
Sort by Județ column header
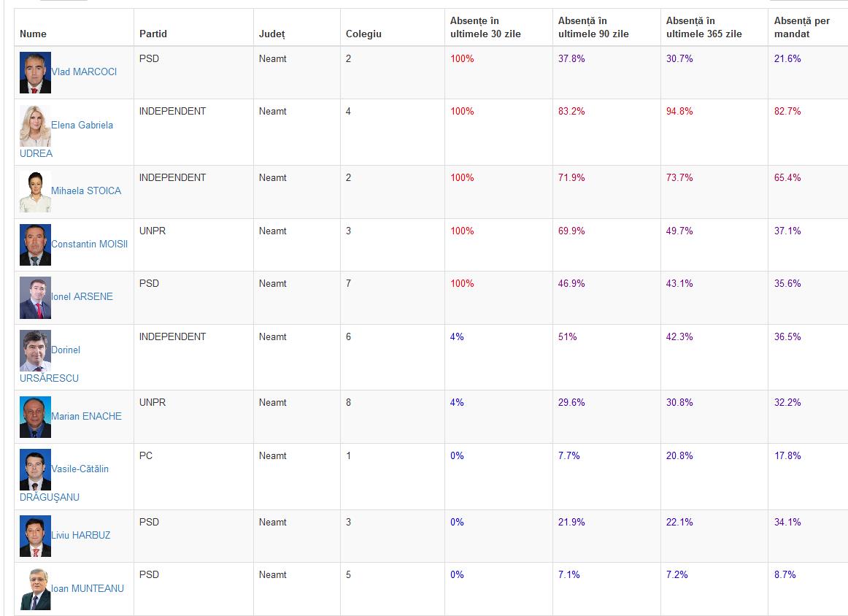[271, 34]
